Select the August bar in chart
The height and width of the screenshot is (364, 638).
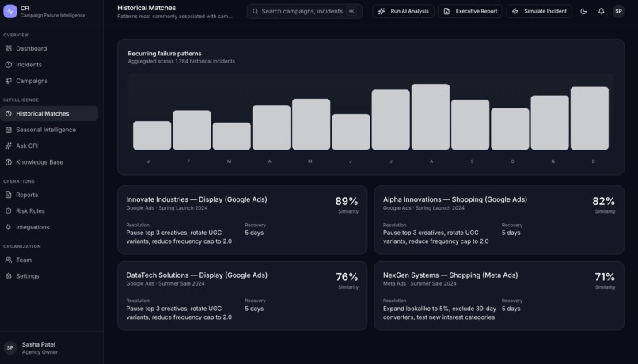431,117
